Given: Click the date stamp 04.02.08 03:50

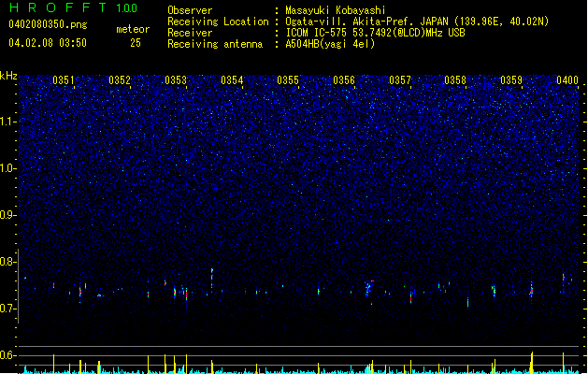Looking at the screenshot, I should pyautogui.click(x=48, y=43).
